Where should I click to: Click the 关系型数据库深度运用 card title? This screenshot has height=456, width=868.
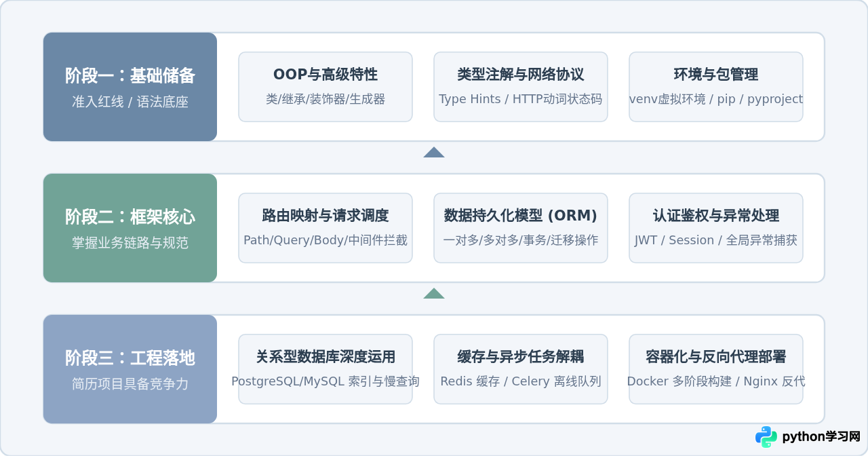click(325, 356)
